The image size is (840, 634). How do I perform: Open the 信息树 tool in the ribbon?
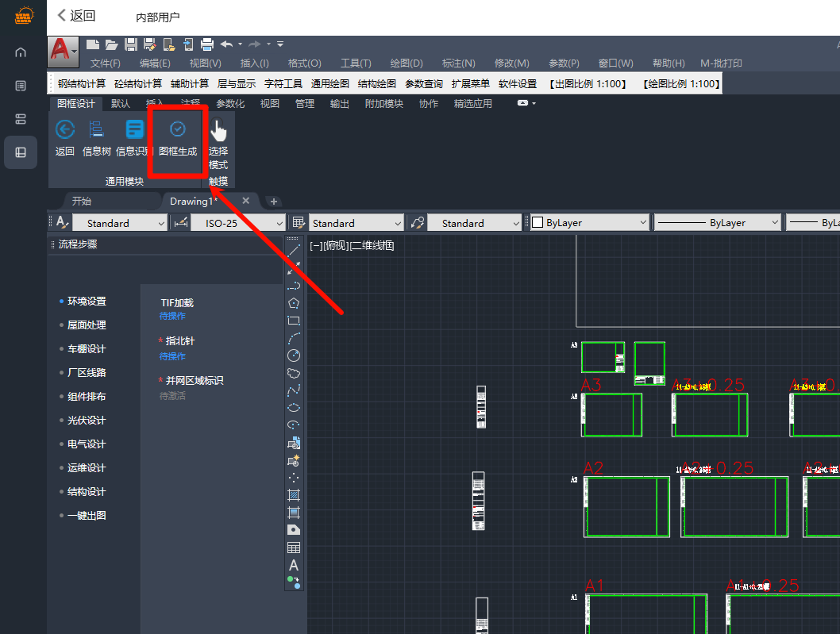[x=97, y=137]
